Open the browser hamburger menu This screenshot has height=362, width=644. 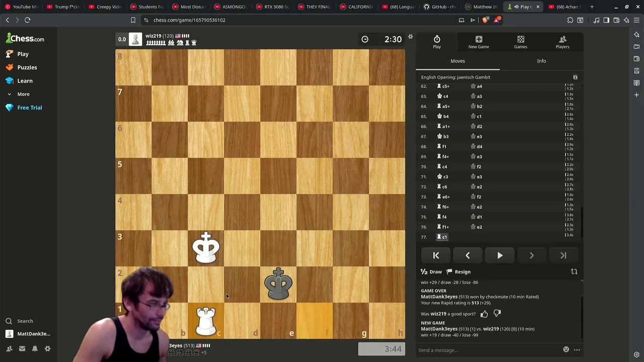click(x=636, y=20)
